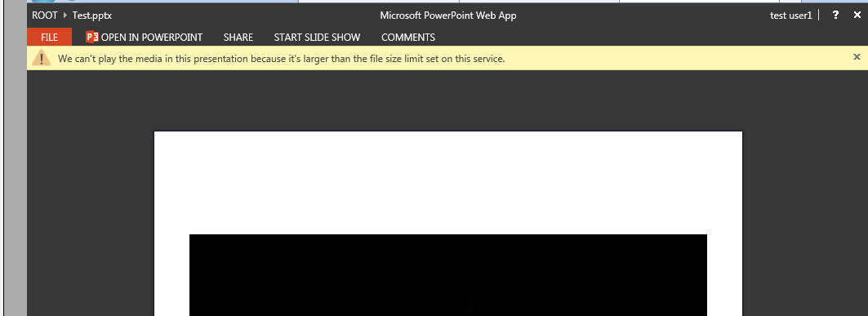The height and width of the screenshot is (316, 868).
Task: Click the black video placeholder on the slide
Action: tap(447, 275)
